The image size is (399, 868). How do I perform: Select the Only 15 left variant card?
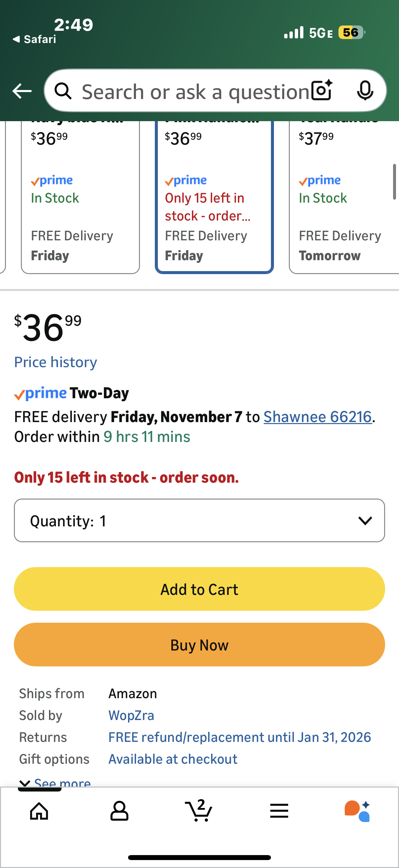click(214, 197)
